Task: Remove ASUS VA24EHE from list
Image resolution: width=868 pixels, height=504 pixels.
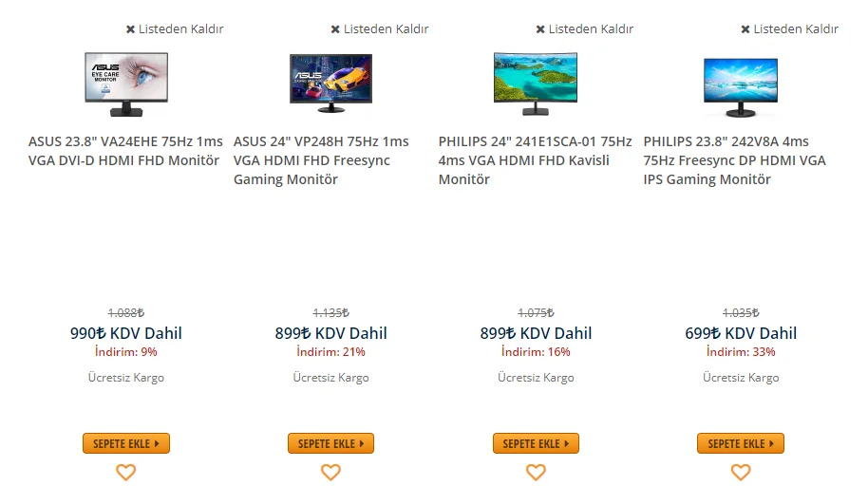Action: click(x=175, y=28)
